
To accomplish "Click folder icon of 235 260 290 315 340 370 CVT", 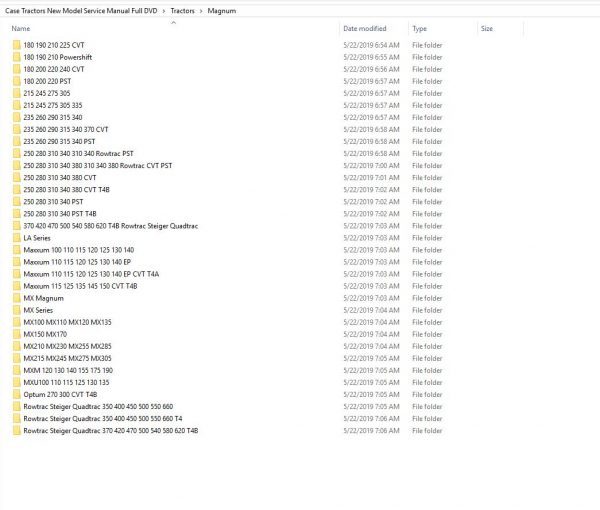I will 16,129.
